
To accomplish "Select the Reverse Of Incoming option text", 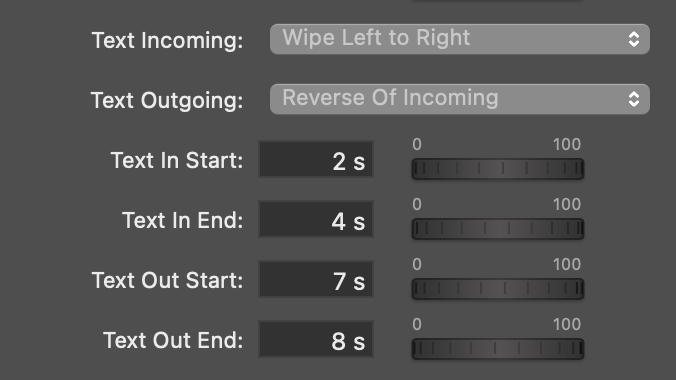I will pyautogui.click(x=390, y=97).
